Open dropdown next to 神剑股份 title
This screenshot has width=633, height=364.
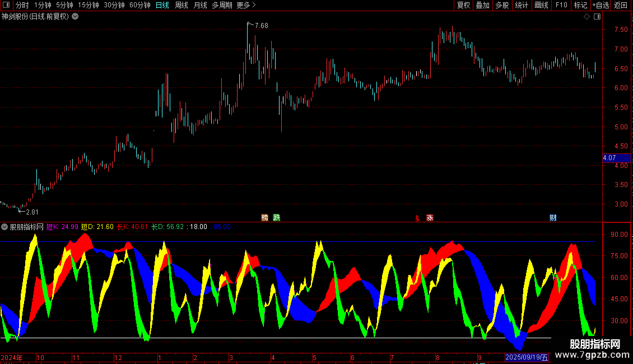(x=75, y=17)
